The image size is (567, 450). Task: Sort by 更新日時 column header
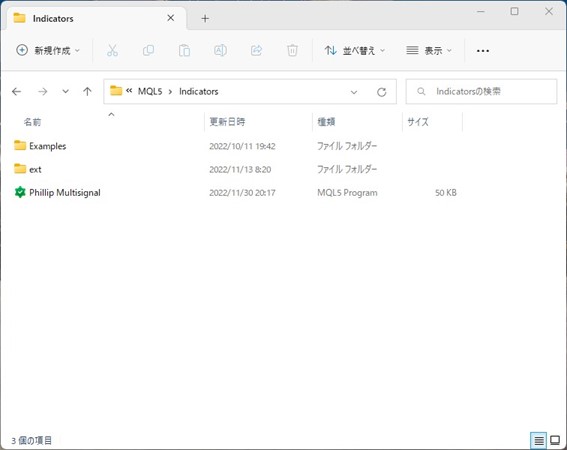227,122
